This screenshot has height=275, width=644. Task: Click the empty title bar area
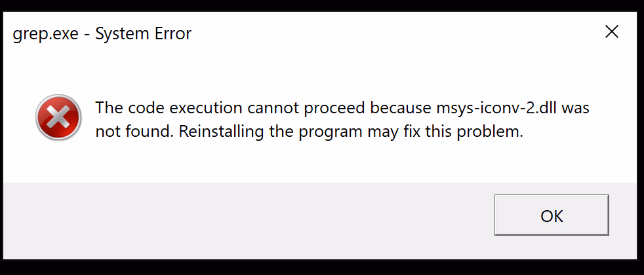pos(393,33)
